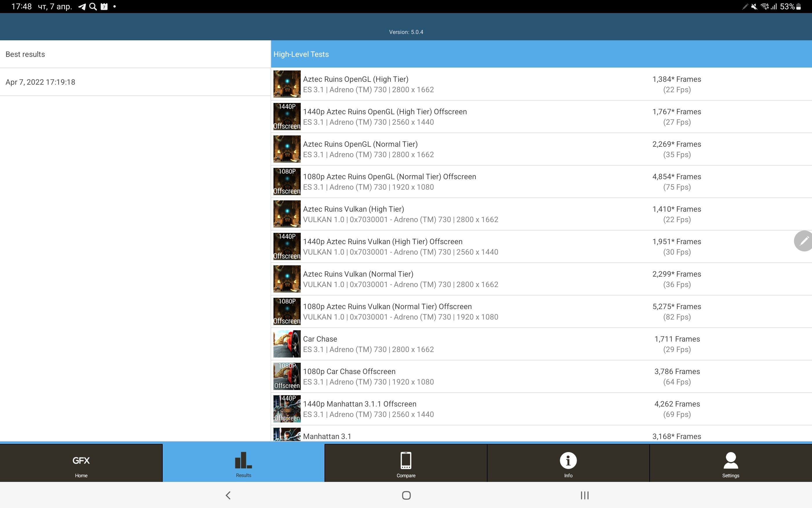Open 1440p Manhattan 3.1.1 Offscreen thumbnail
The image size is (812, 508).
(x=287, y=409)
